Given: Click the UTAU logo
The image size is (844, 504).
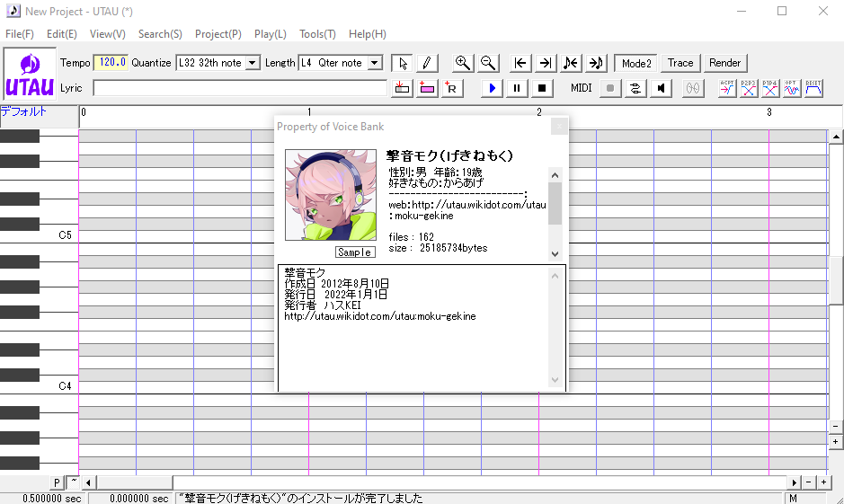Looking at the screenshot, I should coord(30,74).
